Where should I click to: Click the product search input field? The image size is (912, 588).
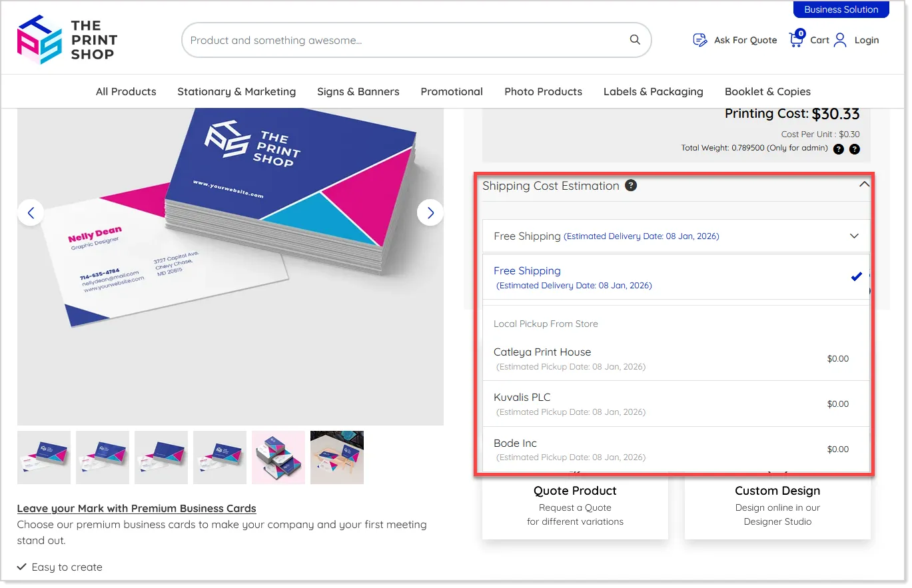click(416, 40)
